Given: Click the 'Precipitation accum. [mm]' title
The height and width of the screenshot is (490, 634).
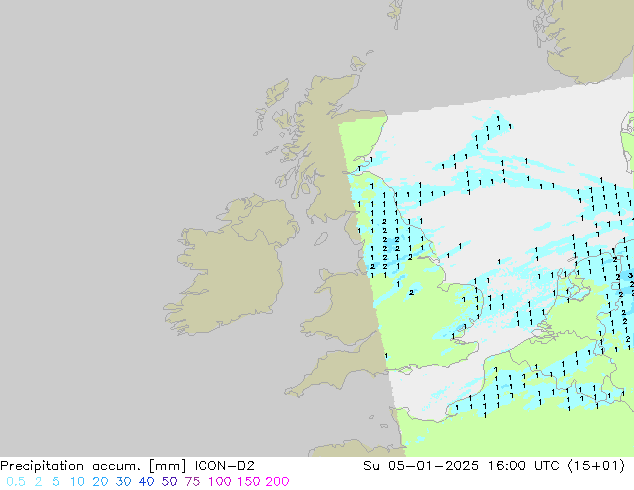Looking at the screenshot, I should tap(93, 466).
